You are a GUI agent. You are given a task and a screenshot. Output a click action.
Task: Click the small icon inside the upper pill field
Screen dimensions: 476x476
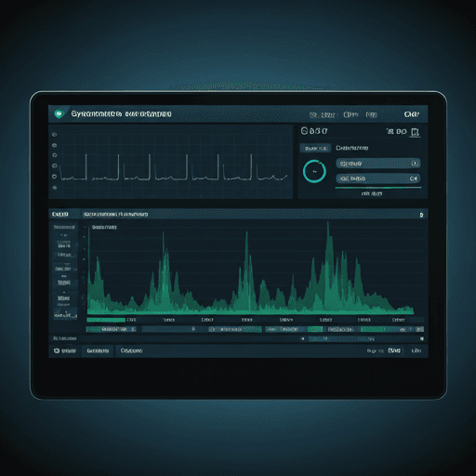tap(414, 164)
